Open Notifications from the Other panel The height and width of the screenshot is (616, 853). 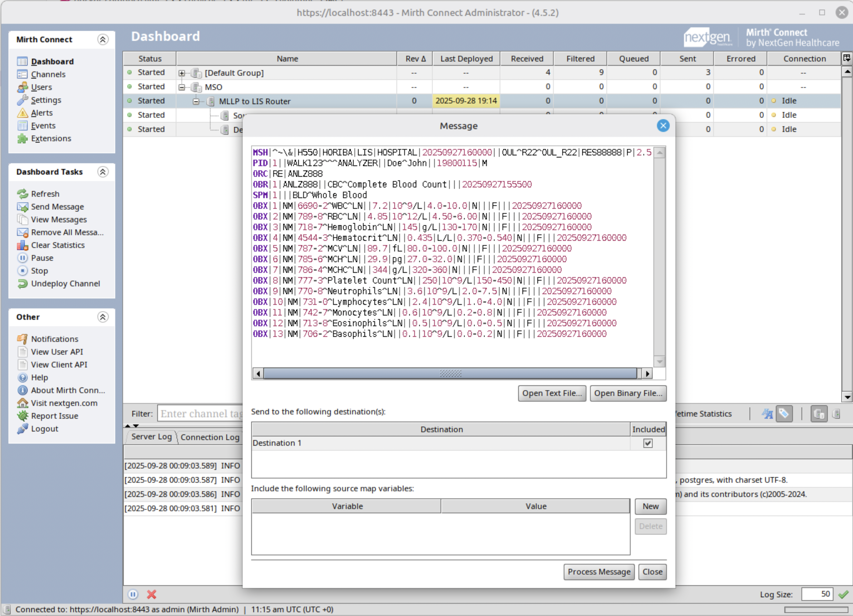point(55,338)
